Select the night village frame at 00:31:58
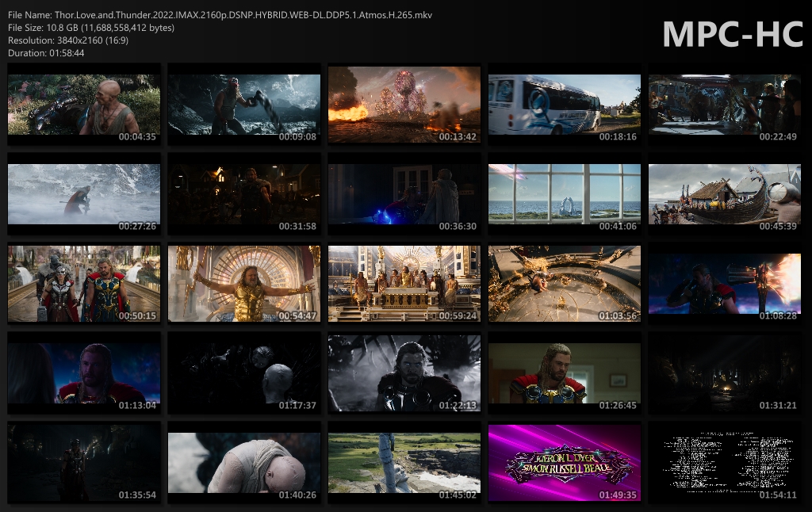 (244, 193)
